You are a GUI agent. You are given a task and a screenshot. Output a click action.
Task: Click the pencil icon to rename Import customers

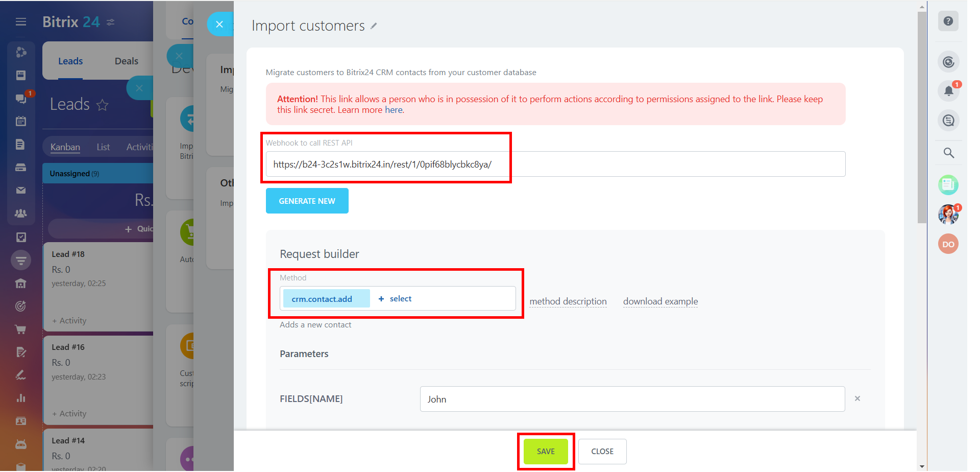(374, 26)
